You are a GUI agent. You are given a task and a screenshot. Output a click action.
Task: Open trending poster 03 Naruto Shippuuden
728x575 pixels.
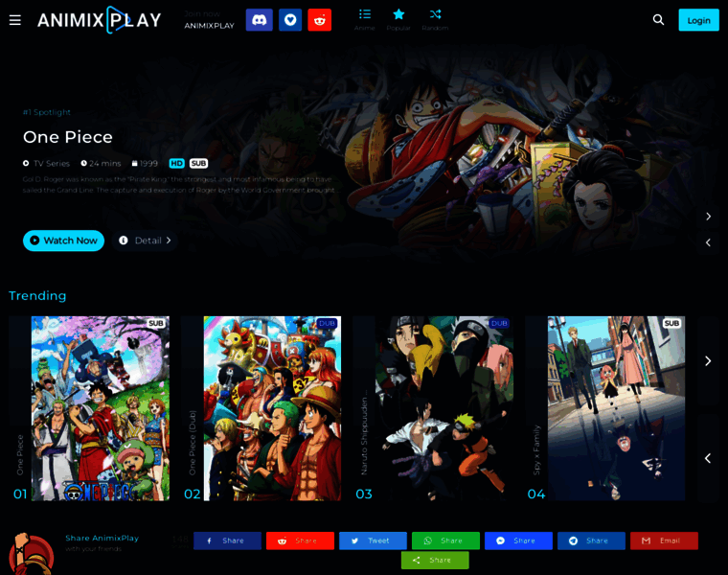point(444,408)
